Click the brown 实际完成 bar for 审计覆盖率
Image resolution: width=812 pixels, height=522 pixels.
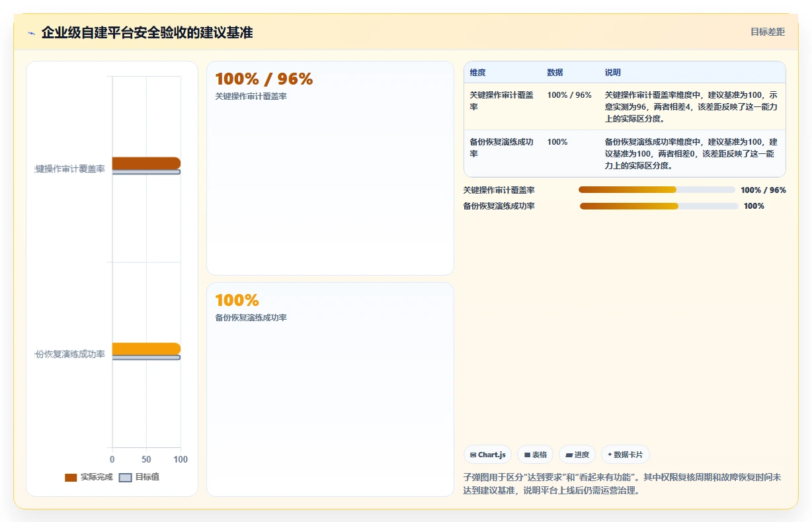click(x=146, y=163)
